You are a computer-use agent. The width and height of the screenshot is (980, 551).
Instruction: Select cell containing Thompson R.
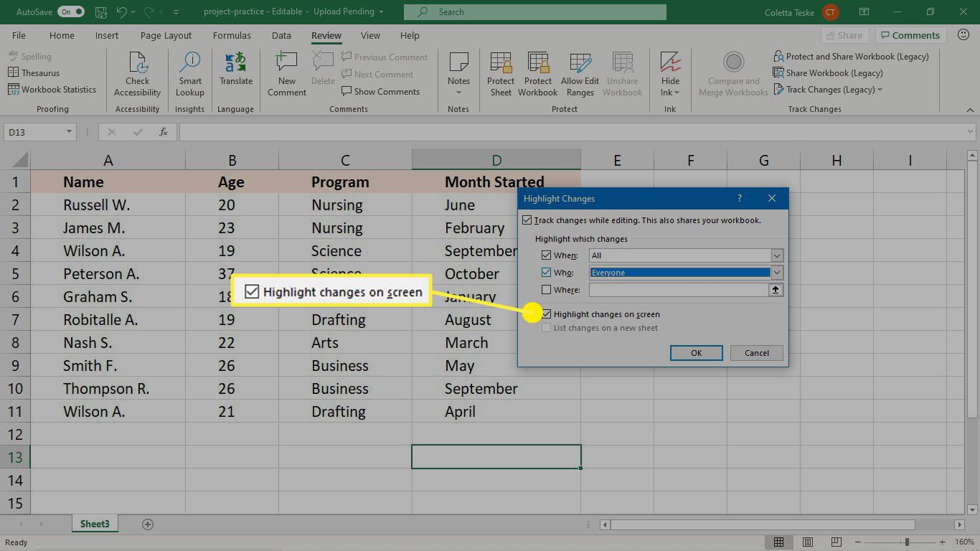pyautogui.click(x=108, y=389)
